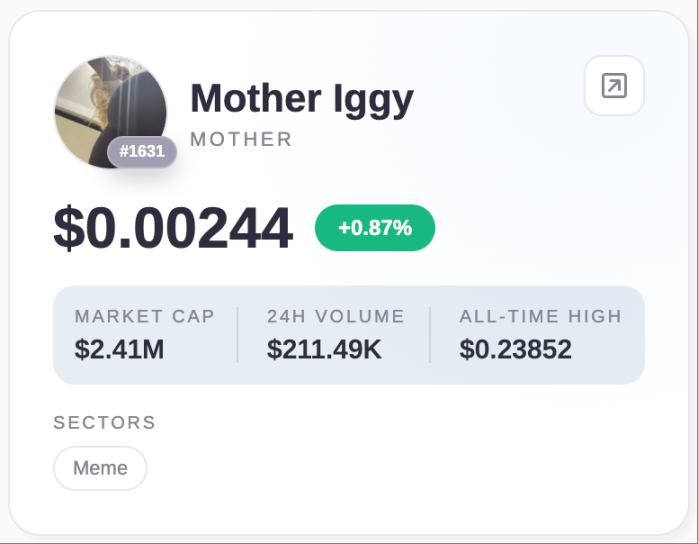Click the $0.00244 price value
The image size is (698, 544).
(x=173, y=228)
